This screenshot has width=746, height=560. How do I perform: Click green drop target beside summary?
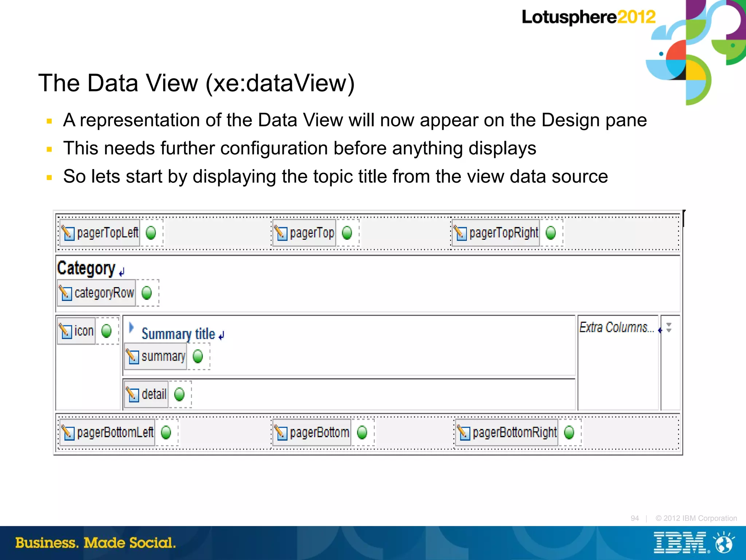(x=198, y=356)
